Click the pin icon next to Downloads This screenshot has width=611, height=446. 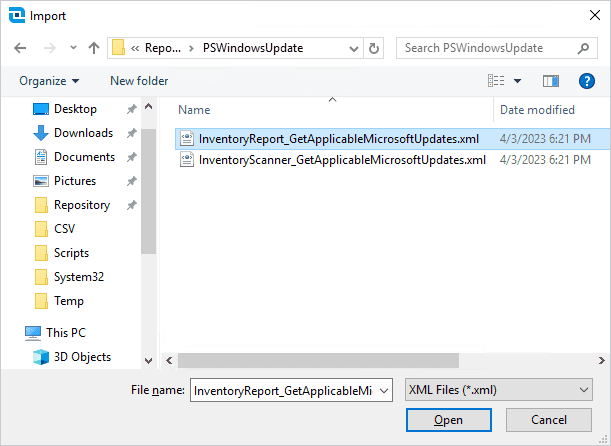(x=132, y=133)
